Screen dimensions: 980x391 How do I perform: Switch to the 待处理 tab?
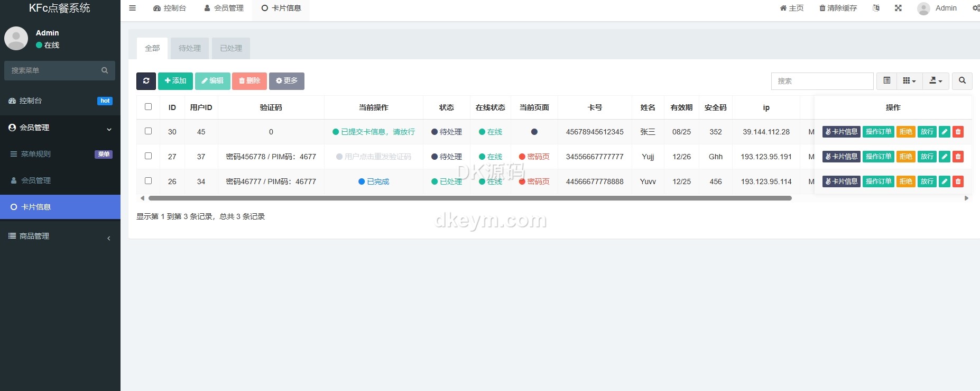190,48
